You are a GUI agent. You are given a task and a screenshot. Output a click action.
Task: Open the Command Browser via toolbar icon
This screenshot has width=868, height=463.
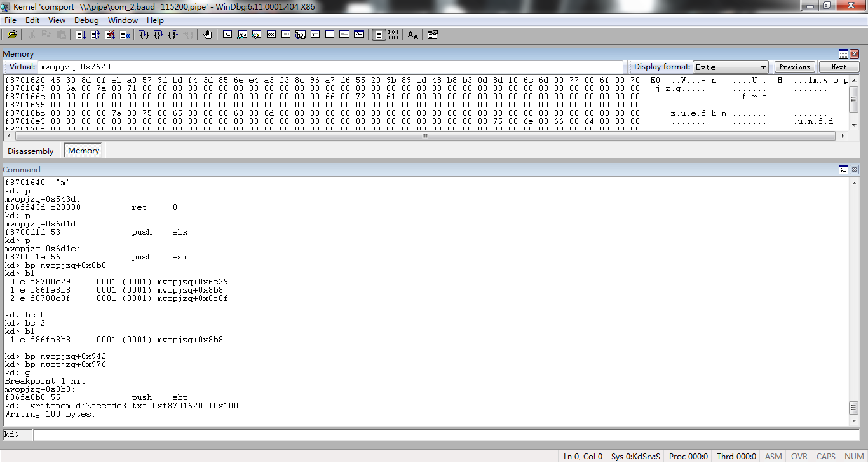[359, 34]
